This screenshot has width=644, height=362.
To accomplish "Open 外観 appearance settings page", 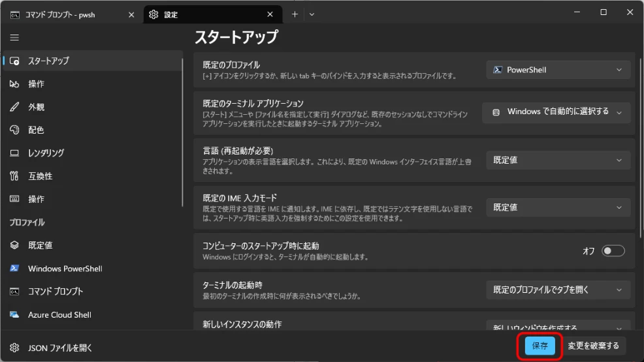I will point(37,107).
